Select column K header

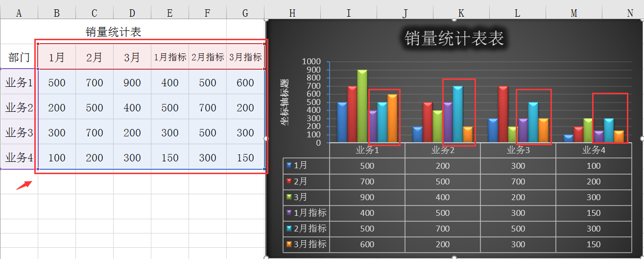point(461,14)
